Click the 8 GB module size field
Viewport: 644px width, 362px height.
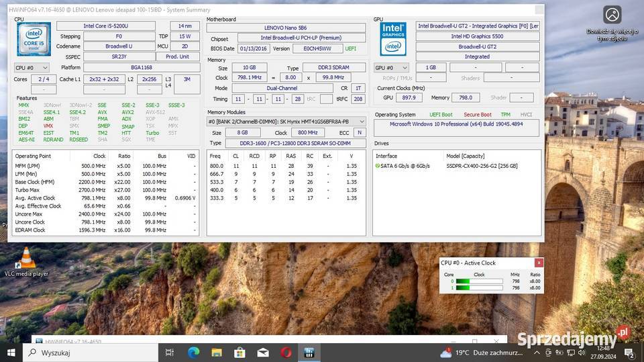pyautogui.click(x=242, y=132)
